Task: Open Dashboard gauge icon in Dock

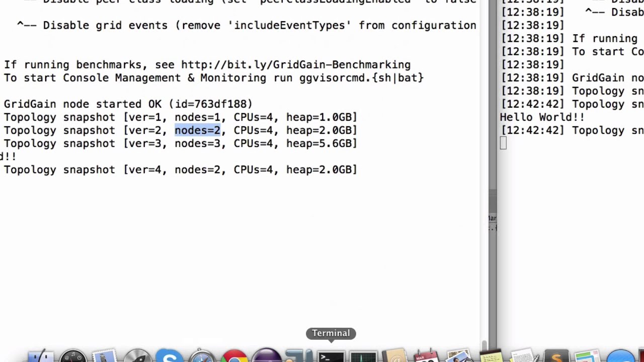Action: click(x=73, y=355)
